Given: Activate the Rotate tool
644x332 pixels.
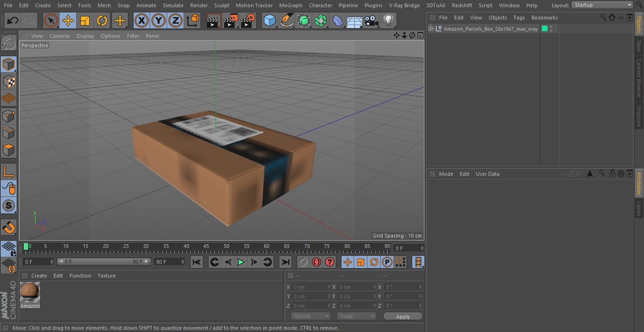Looking at the screenshot, I should pyautogui.click(x=102, y=21).
